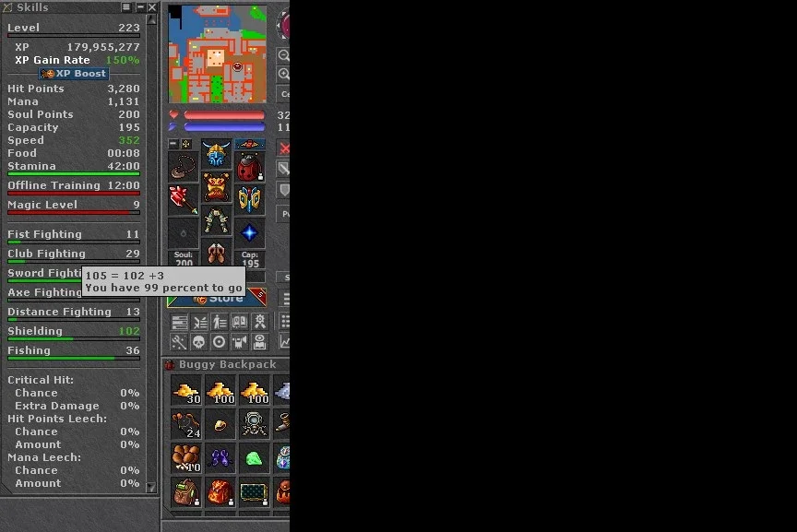Select the red-gold armor slot
Image resolution: width=797 pixels, height=532 pixels.
[x=217, y=187]
